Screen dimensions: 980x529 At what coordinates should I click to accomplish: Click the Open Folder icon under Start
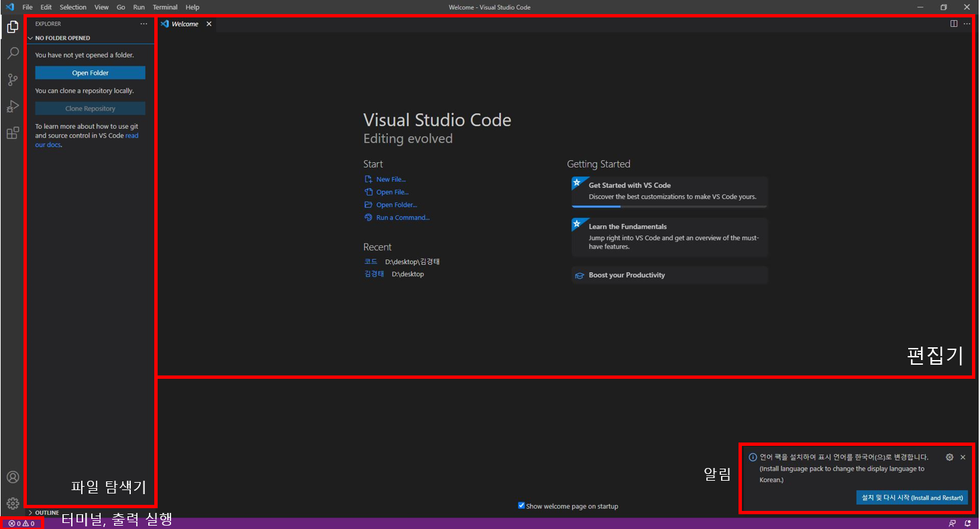[x=368, y=204]
